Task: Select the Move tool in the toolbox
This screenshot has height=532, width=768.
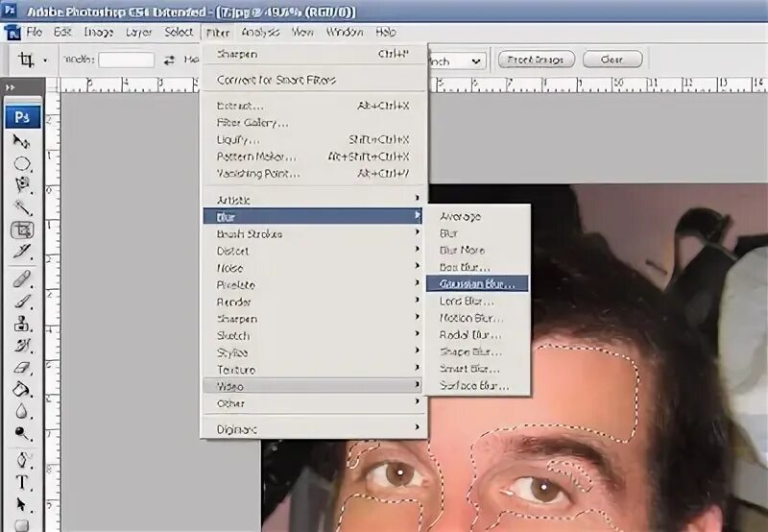Action: click(x=21, y=142)
